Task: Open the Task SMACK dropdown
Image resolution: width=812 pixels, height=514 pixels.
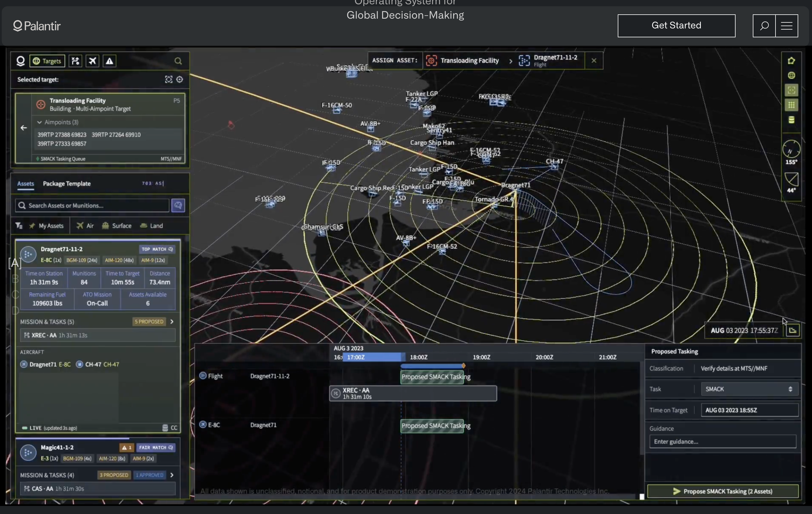Action: (749, 389)
